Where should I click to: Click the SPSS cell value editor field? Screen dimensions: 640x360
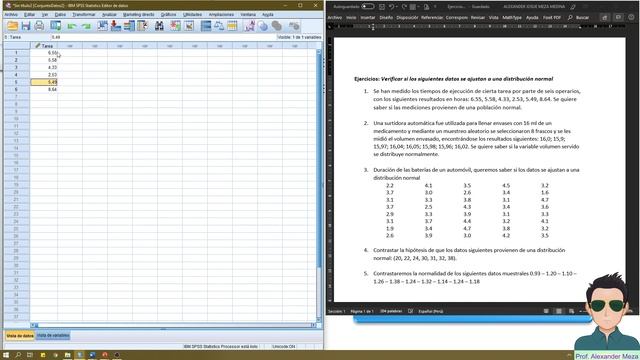(x=163, y=37)
